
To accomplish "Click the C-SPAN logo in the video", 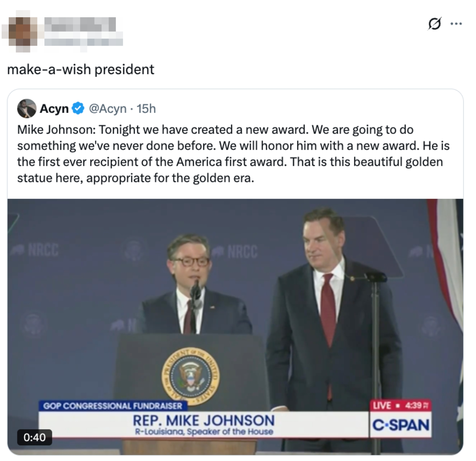I will (x=401, y=425).
